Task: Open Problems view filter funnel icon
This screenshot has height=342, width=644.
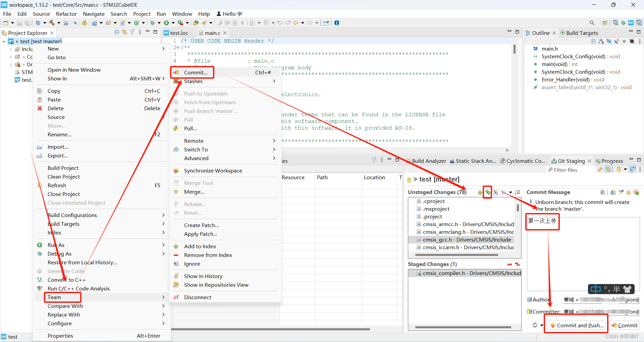Action: click(374, 160)
